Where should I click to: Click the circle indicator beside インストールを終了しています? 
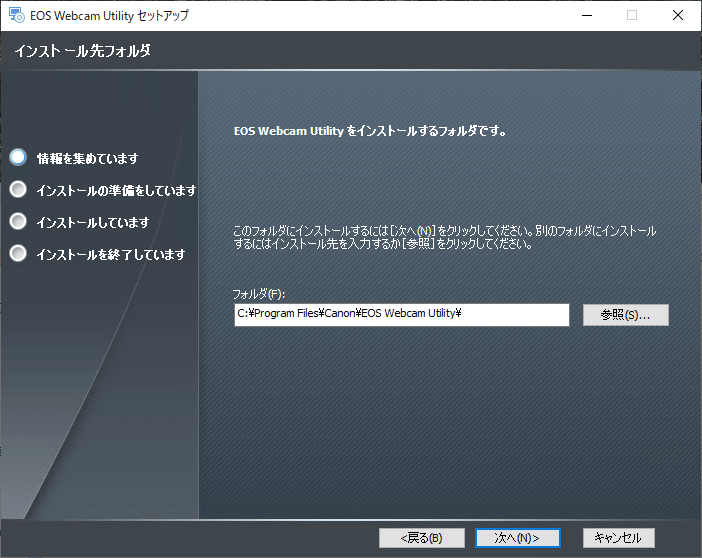(x=17, y=254)
